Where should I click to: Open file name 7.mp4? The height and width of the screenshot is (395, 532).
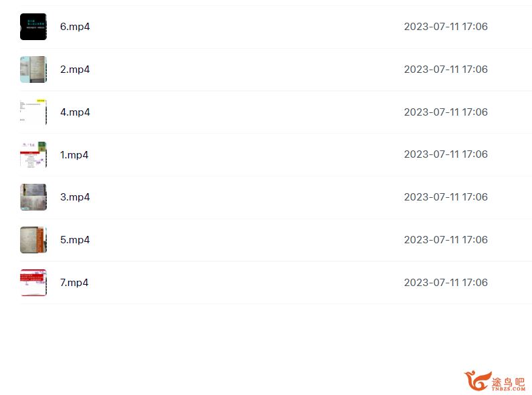74,283
